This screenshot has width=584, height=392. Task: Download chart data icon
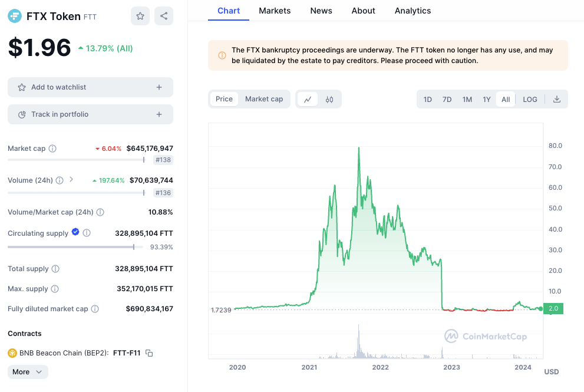(557, 99)
